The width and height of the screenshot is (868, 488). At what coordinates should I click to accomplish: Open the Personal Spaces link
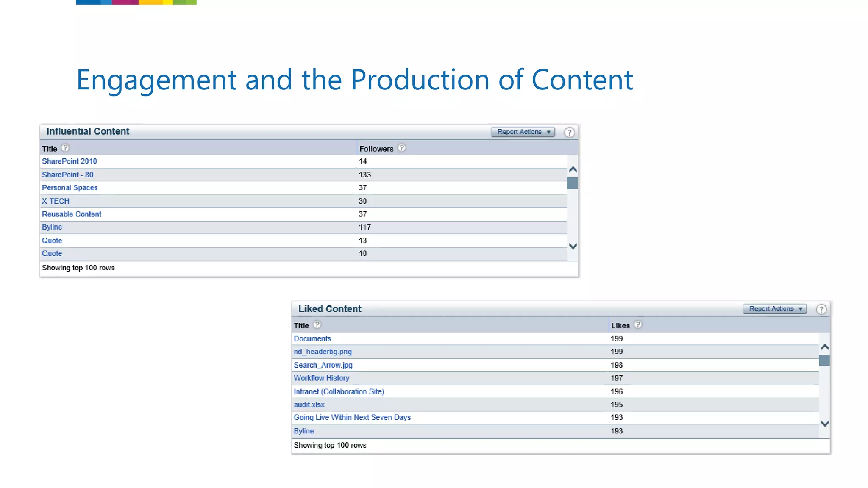(x=70, y=188)
